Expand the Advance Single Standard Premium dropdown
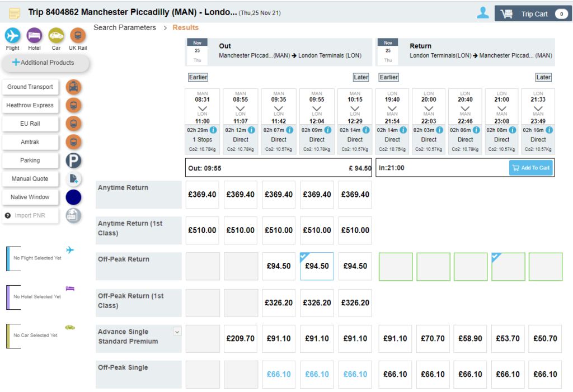Screen dimensions: 573x392 pyautogui.click(x=177, y=332)
